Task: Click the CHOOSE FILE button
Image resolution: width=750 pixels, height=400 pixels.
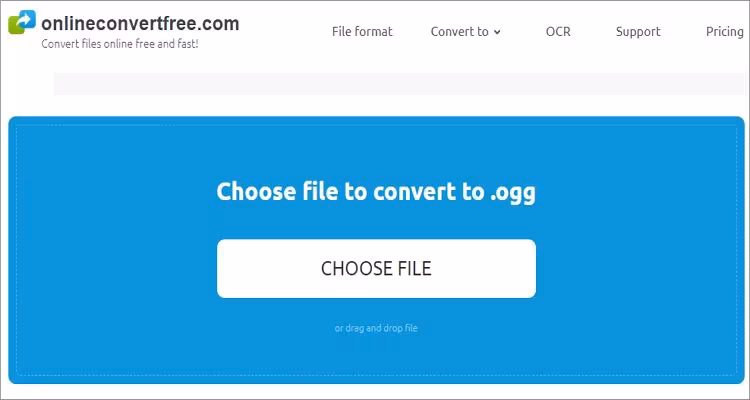Action: [376, 268]
